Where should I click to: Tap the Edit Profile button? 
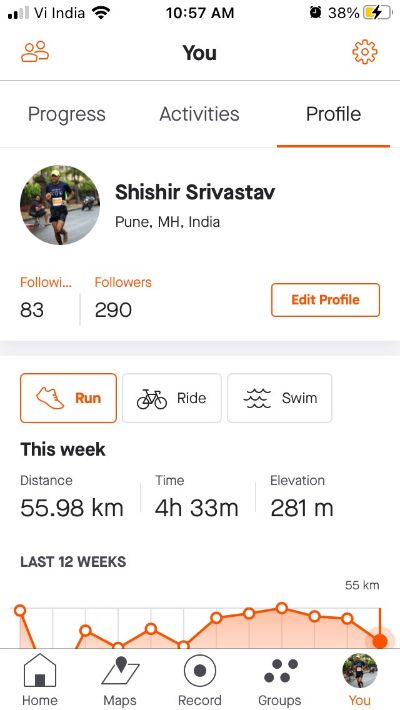click(325, 300)
